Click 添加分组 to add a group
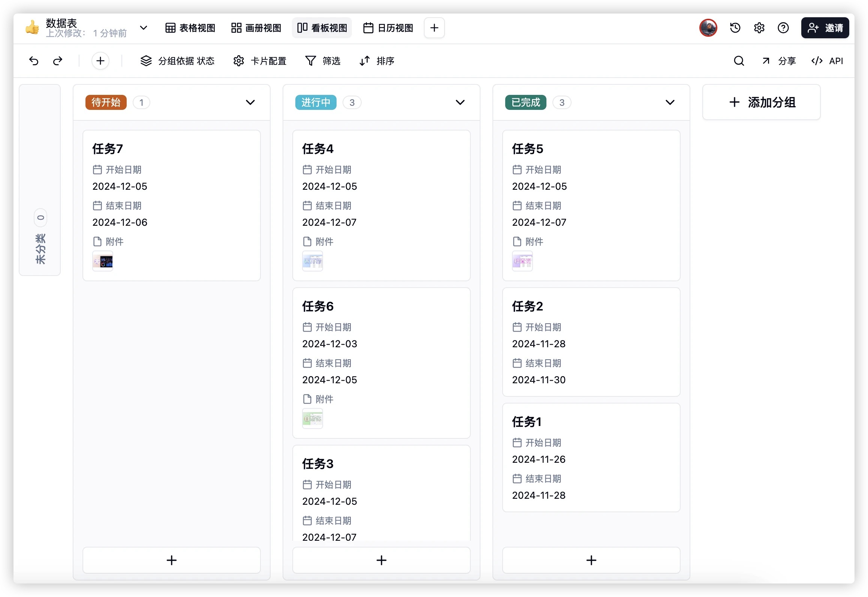 coord(762,102)
